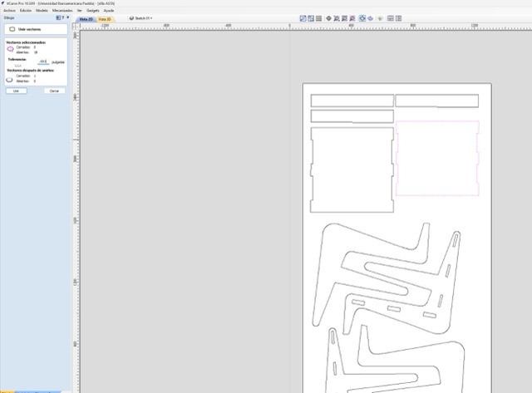Open the Mecanizados menu
Viewport: 532px width, 393px height.
(x=62, y=11)
